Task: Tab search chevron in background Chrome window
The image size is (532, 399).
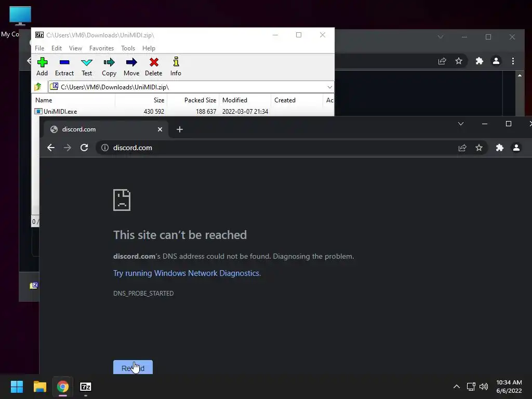Action: click(441, 37)
